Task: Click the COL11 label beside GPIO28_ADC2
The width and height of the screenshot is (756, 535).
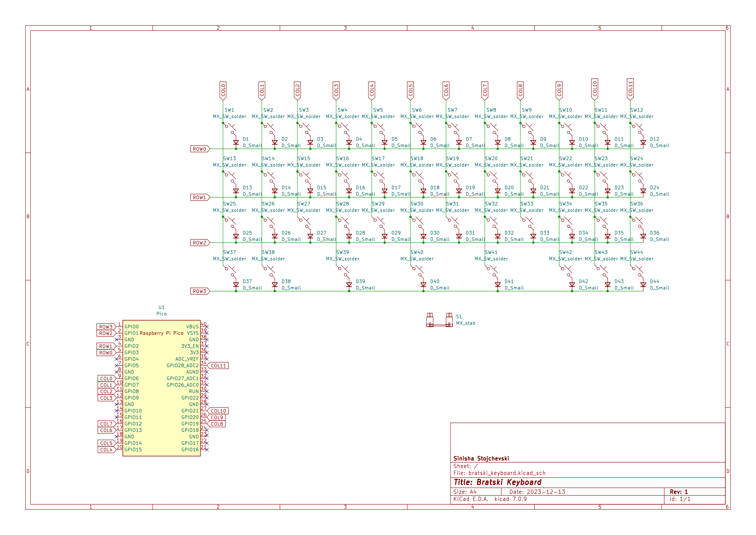Action: click(218, 366)
